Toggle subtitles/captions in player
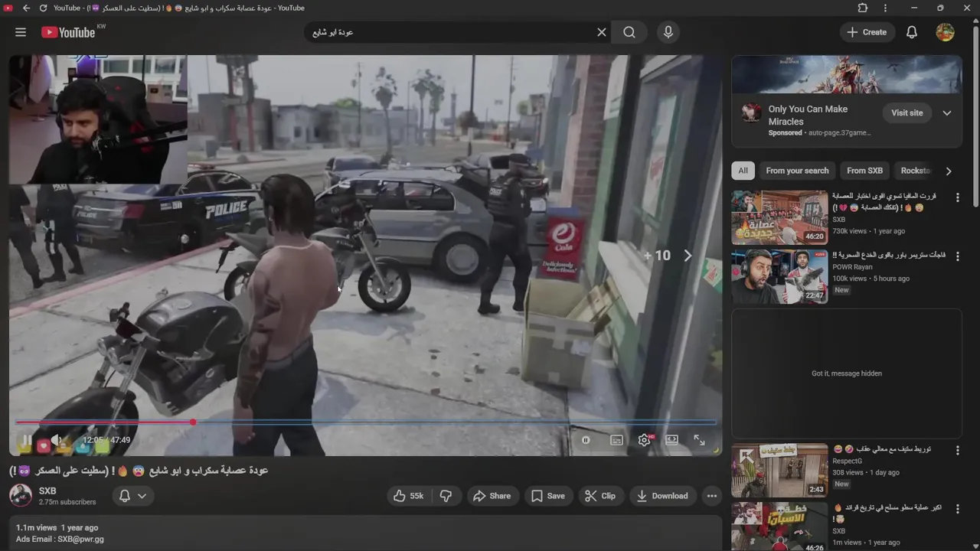 [616, 440]
